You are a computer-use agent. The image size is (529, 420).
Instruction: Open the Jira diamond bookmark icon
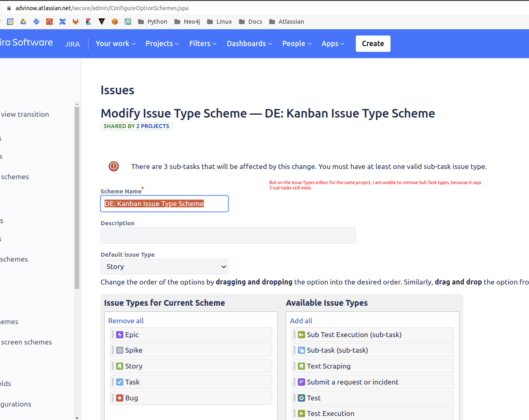36,22
